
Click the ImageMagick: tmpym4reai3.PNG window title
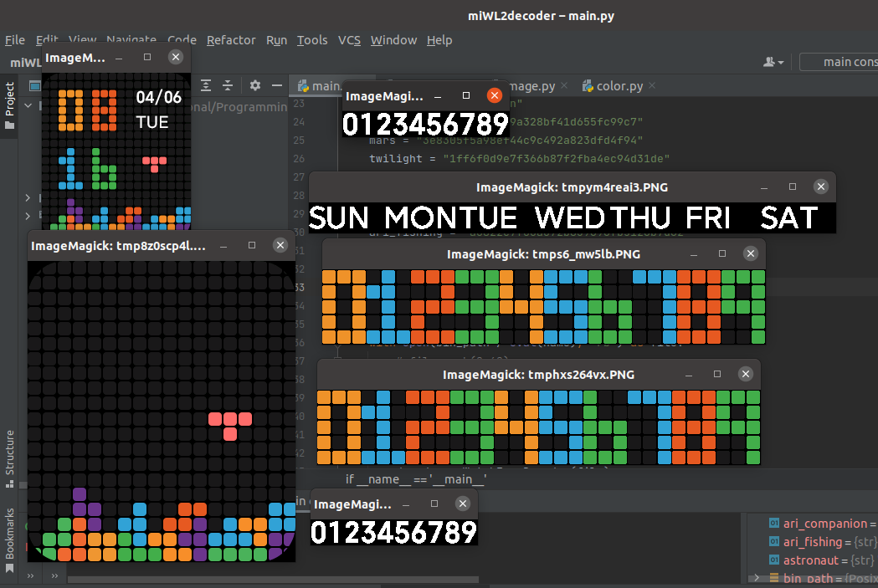click(x=572, y=187)
